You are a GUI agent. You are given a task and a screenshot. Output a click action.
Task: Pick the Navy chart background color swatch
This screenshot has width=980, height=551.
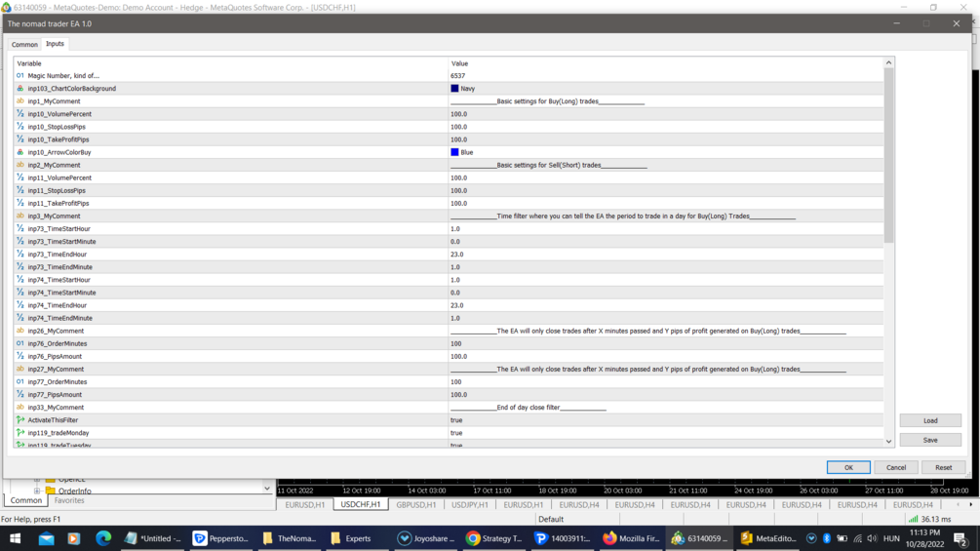(x=454, y=89)
